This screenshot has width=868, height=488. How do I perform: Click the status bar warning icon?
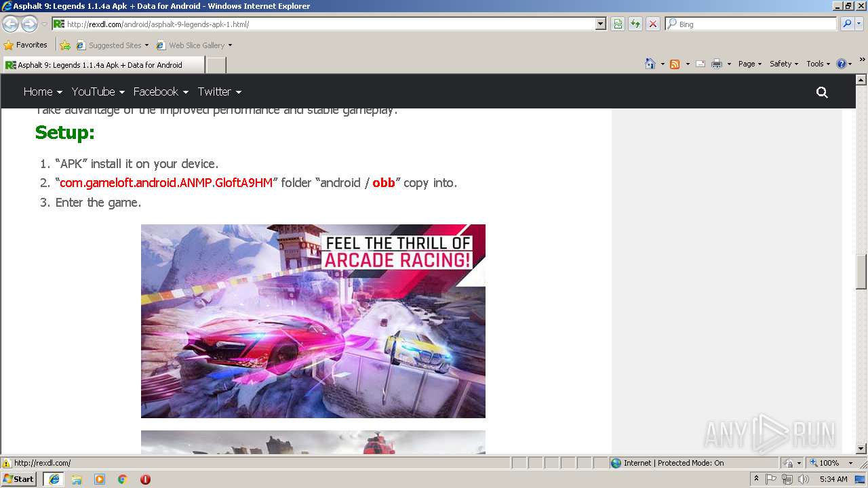click(x=7, y=463)
